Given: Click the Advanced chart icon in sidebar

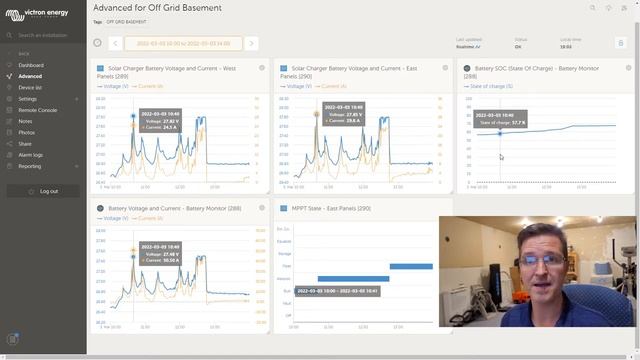Looking at the screenshot, I should [x=9, y=76].
